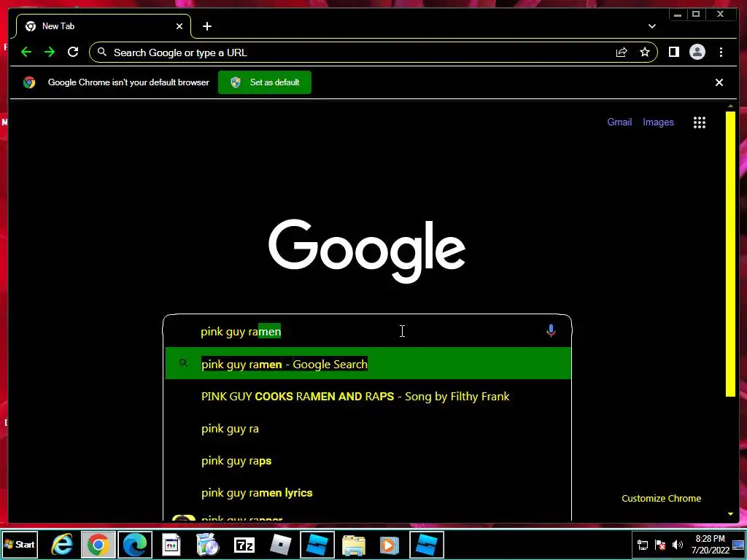
Task: Open Windows Media Player from taskbar
Action: pos(390,545)
